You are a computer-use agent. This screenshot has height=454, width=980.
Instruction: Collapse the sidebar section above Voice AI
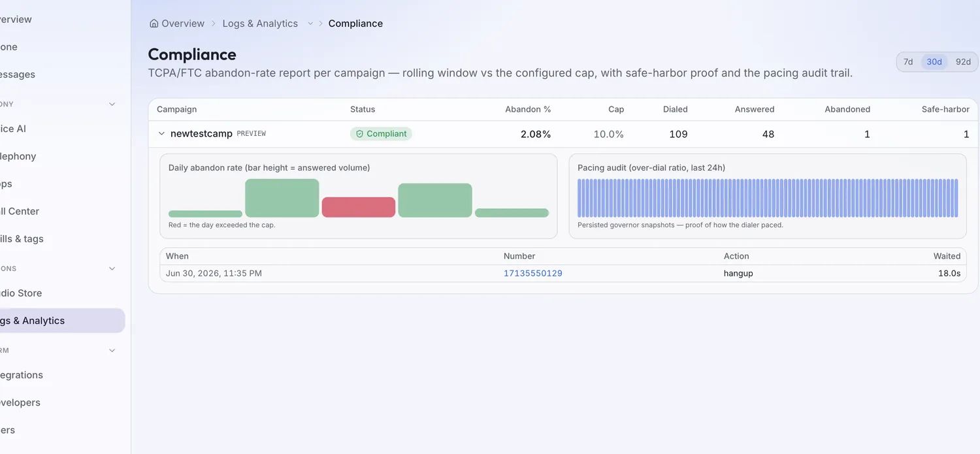112,104
